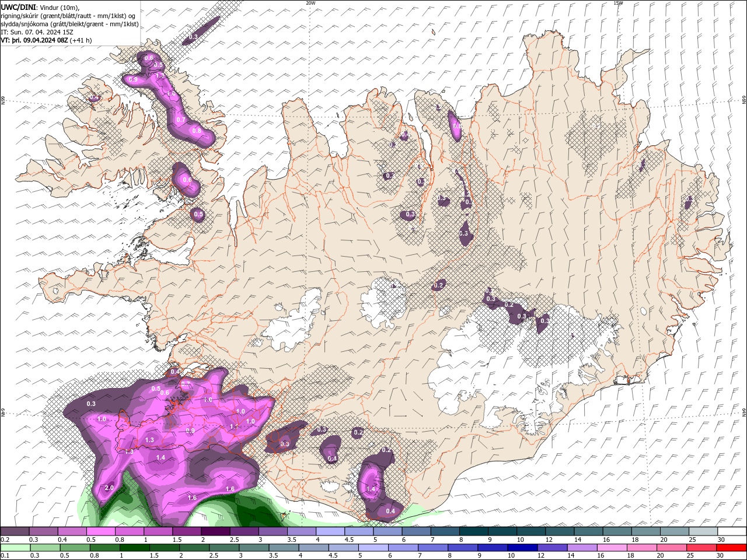Click the UWC/DINI title text
The image size is (747, 560).
pos(19,7)
